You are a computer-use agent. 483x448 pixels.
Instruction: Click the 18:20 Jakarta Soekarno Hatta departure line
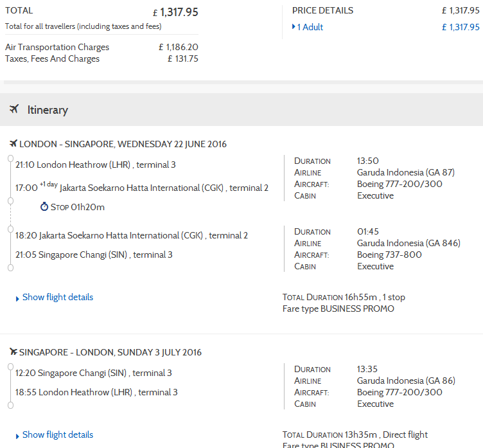[x=131, y=235]
